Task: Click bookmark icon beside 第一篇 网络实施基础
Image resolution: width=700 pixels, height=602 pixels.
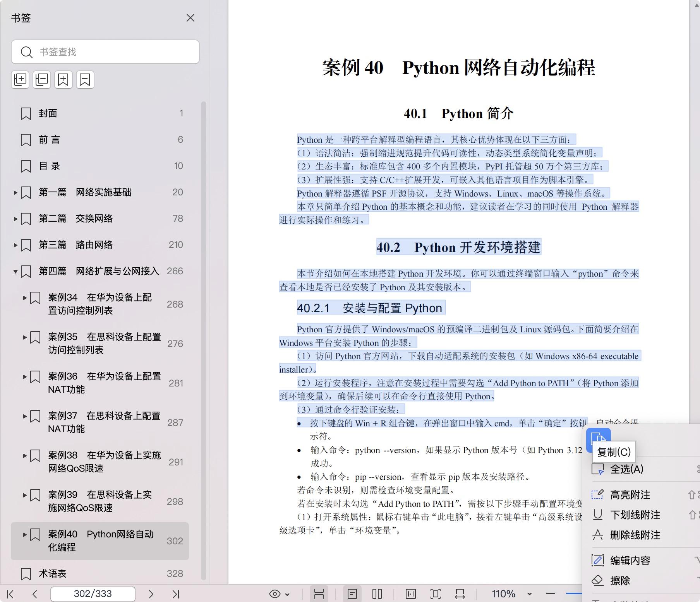Action: 26,192
